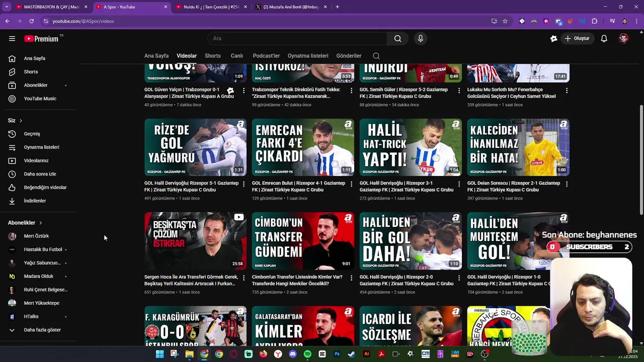Open Adobe Illustrator from the taskbar

366,354
